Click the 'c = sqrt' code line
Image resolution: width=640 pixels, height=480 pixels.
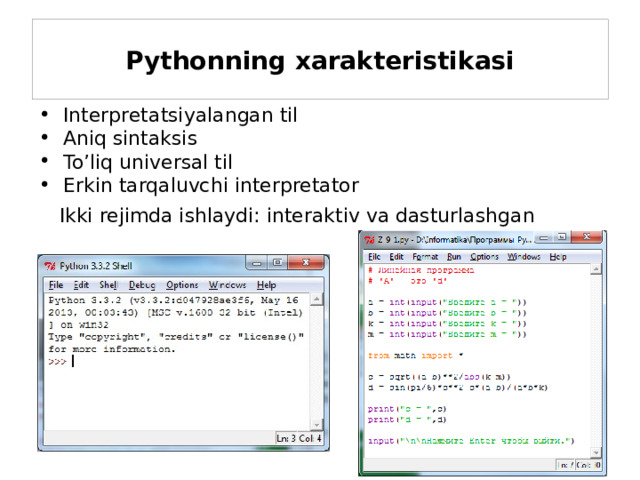click(439, 377)
